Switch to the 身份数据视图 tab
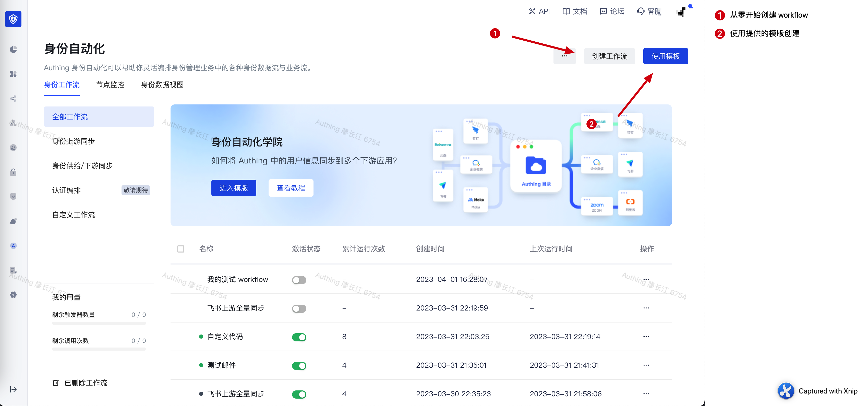Viewport: 868px width, 406px height. (x=162, y=85)
